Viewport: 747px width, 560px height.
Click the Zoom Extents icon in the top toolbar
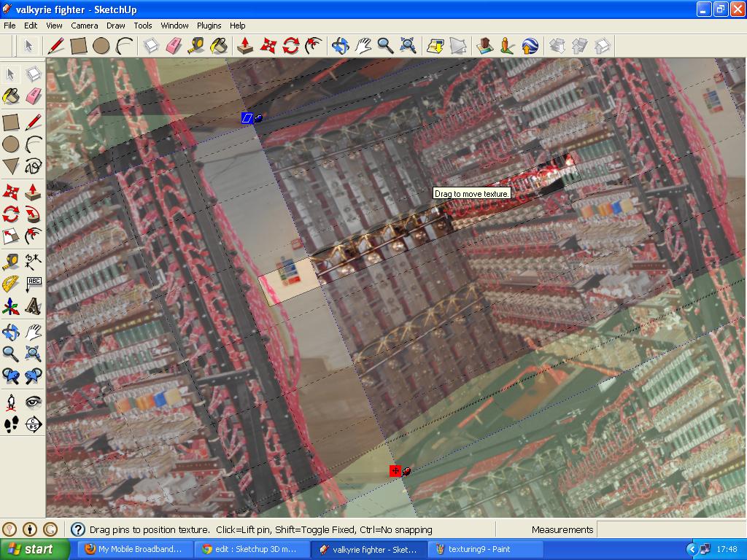pyautogui.click(x=408, y=46)
